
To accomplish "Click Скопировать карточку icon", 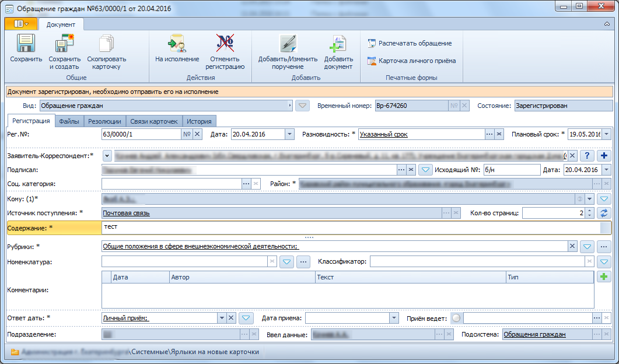I will click(x=106, y=43).
